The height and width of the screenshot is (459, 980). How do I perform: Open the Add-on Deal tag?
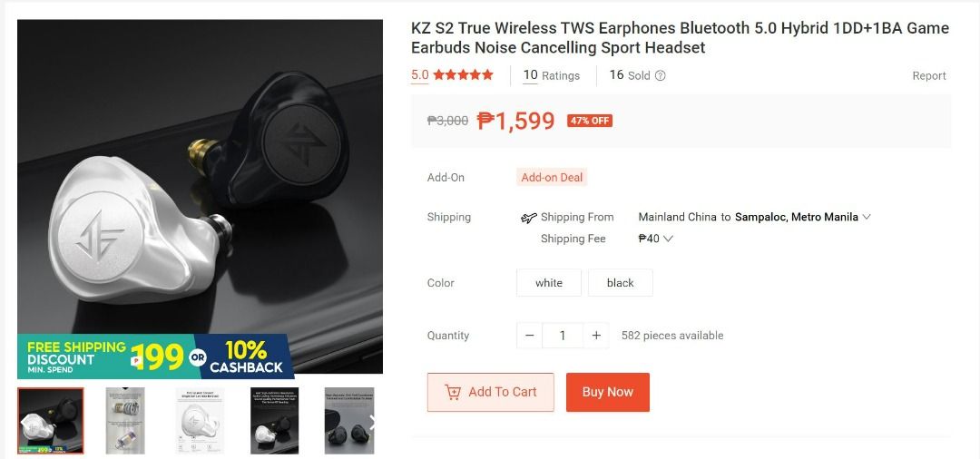[x=552, y=178]
